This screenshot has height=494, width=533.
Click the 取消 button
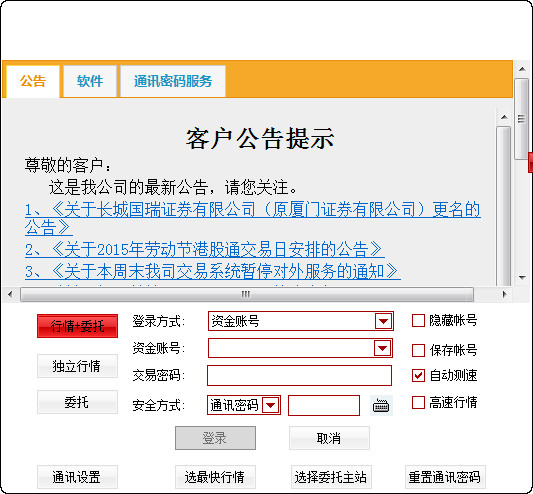(329, 438)
